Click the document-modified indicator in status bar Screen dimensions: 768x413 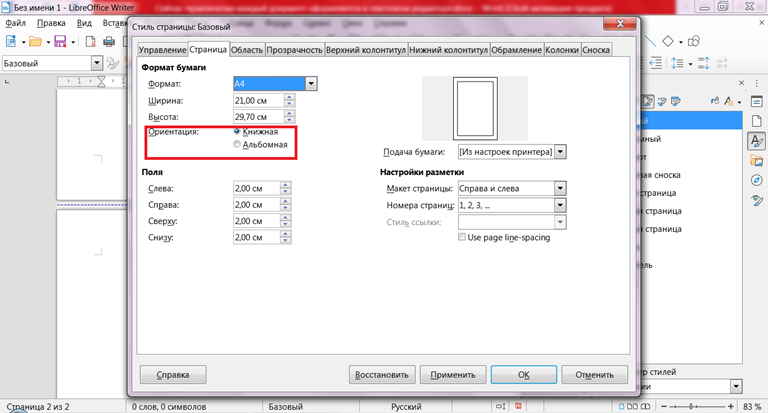point(518,406)
